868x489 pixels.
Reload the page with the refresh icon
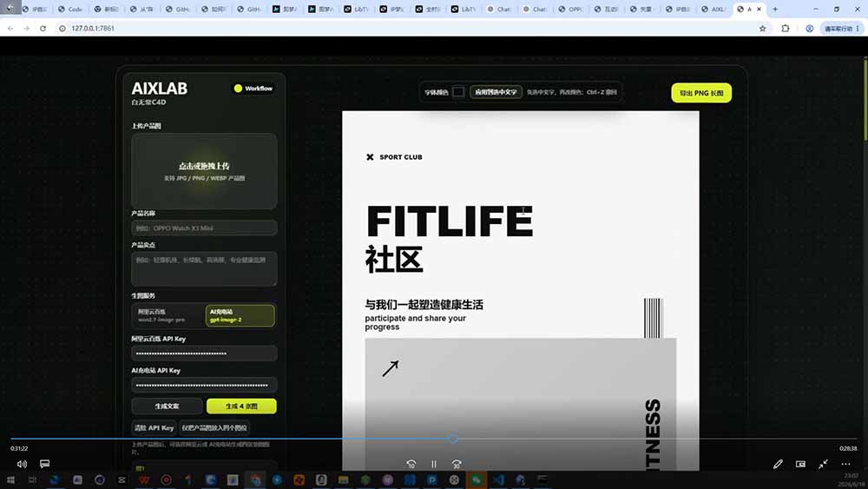43,29
